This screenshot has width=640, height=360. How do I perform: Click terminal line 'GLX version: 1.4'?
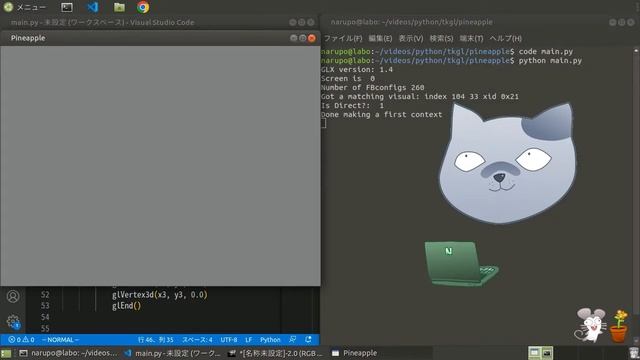(x=357, y=69)
